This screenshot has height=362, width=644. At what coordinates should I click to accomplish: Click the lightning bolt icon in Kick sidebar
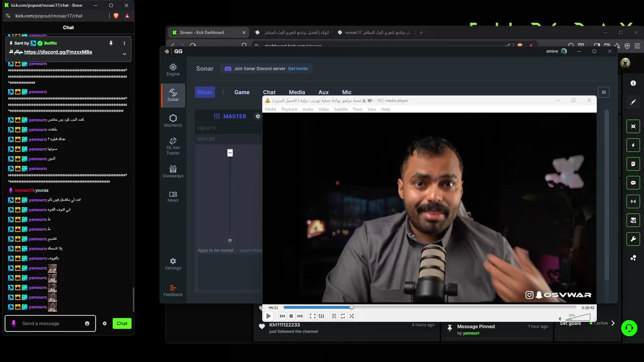pos(633,145)
